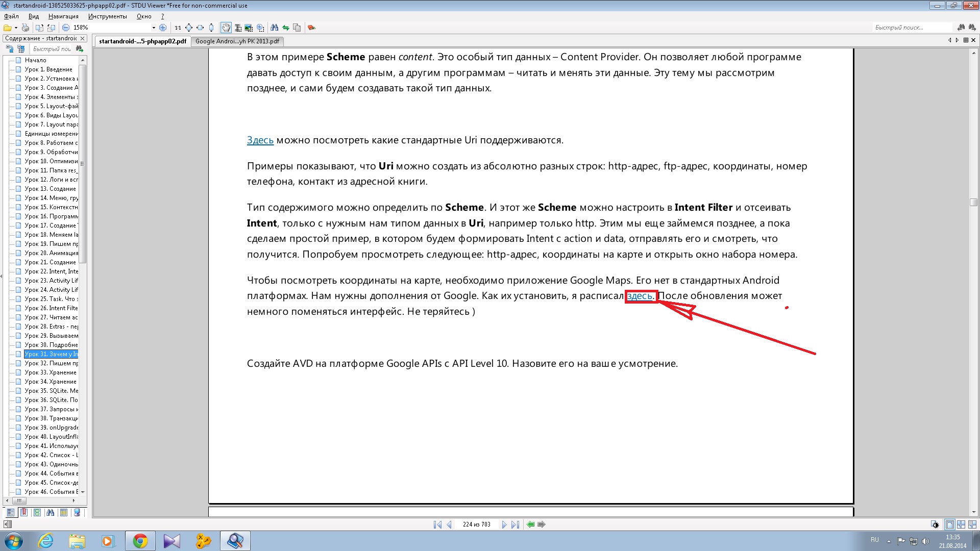Select the text selection tool
The image size is (980, 551).
pos(238,28)
